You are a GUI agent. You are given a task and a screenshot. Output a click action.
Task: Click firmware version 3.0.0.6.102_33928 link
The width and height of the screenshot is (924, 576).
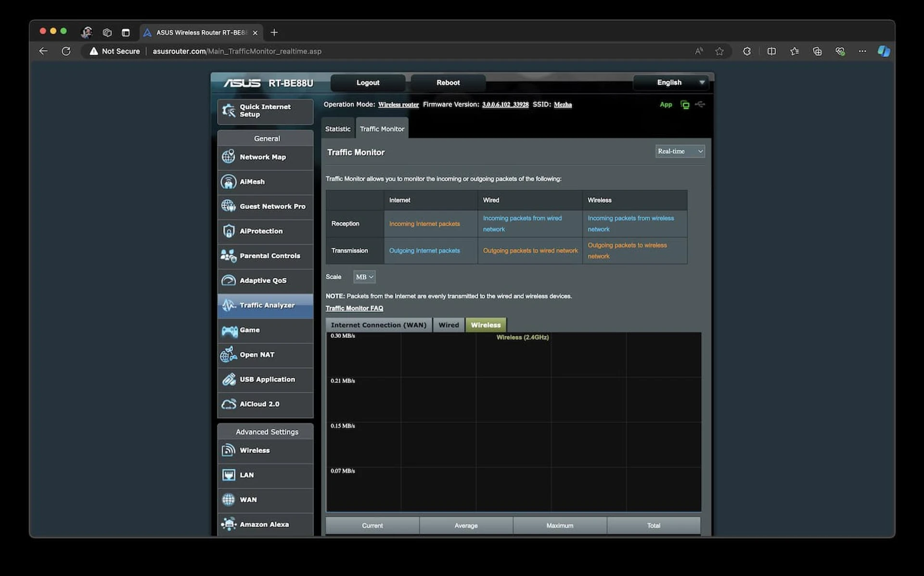(505, 104)
